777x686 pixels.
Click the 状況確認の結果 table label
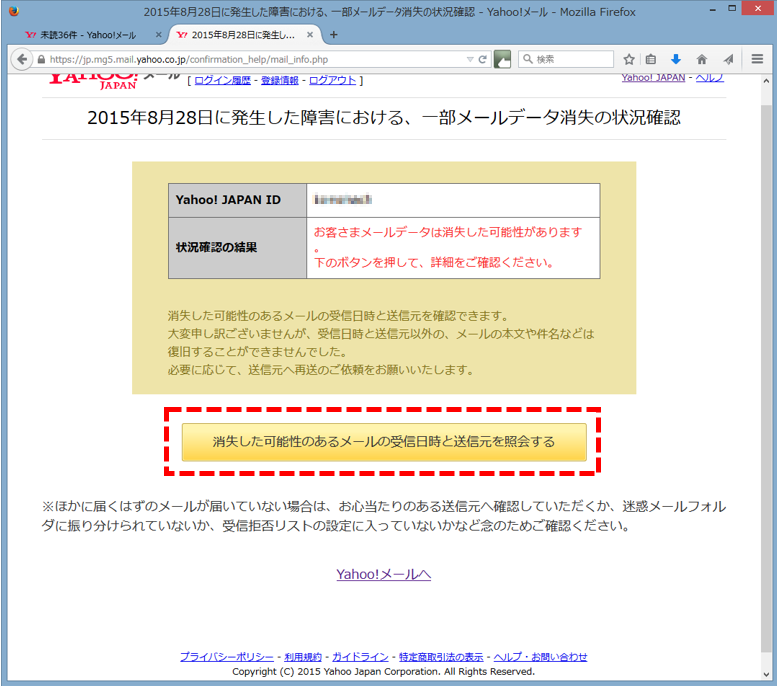(x=217, y=247)
